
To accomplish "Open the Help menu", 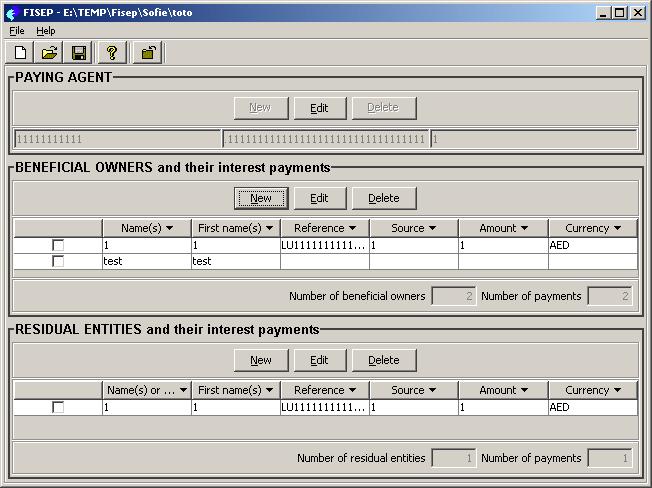I will point(46,31).
